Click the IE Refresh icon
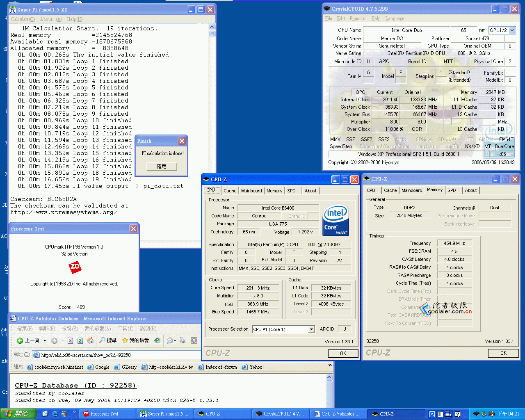The image size is (525, 420). point(80,340)
